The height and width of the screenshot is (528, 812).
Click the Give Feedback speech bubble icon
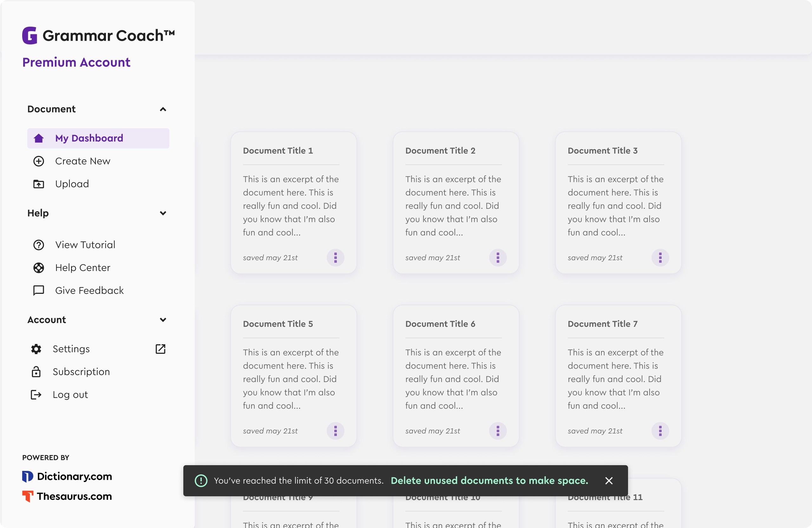(39, 291)
